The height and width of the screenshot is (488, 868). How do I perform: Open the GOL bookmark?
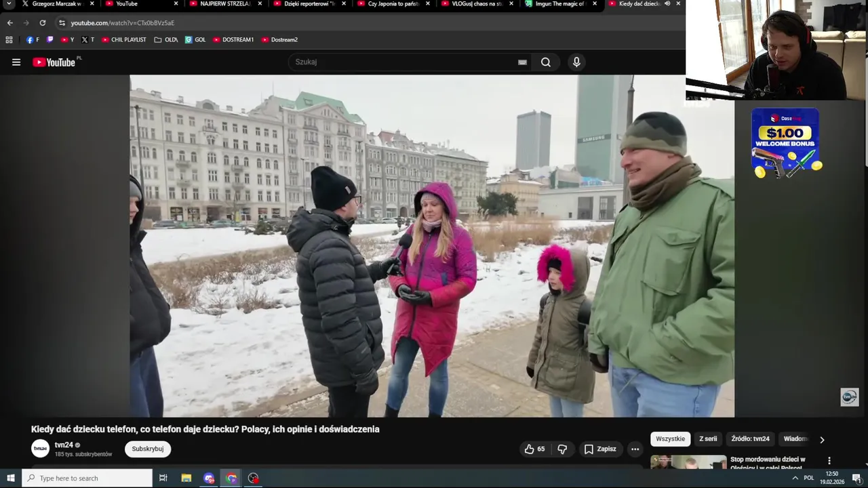tap(195, 40)
